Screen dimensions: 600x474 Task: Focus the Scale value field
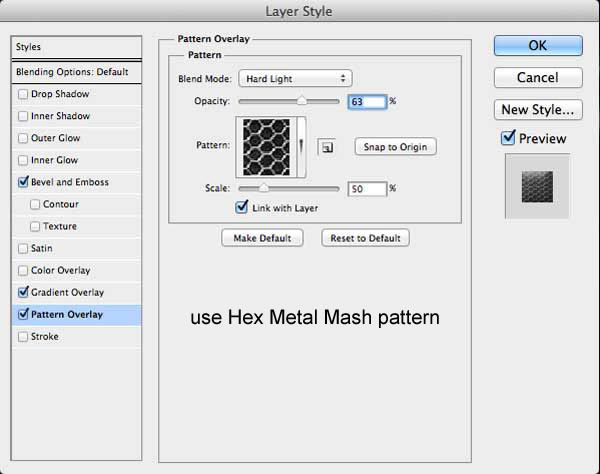point(367,189)
